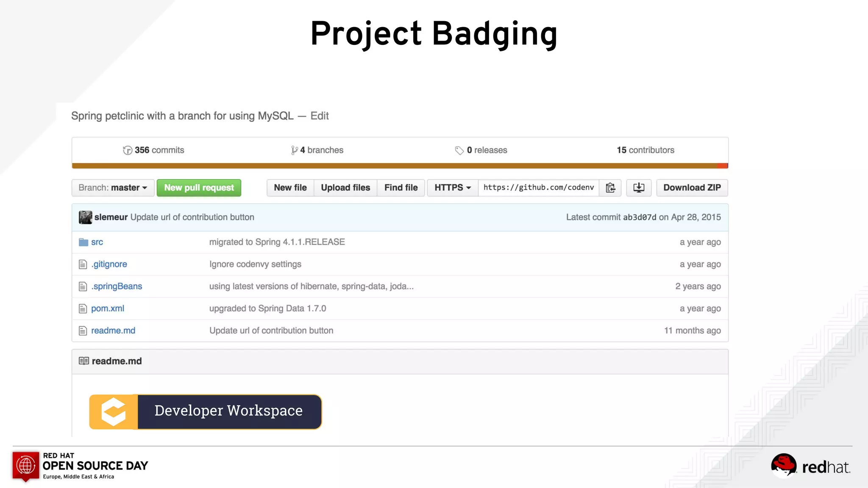Click the copy-to-clipboard icon beside clone URL

pyautogui.click(x=610, y=188)
